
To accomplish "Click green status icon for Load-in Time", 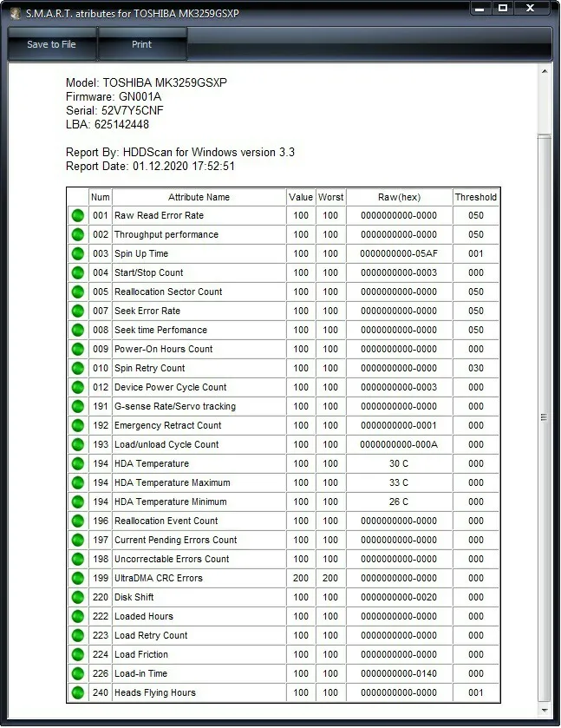I will [78, 673].
